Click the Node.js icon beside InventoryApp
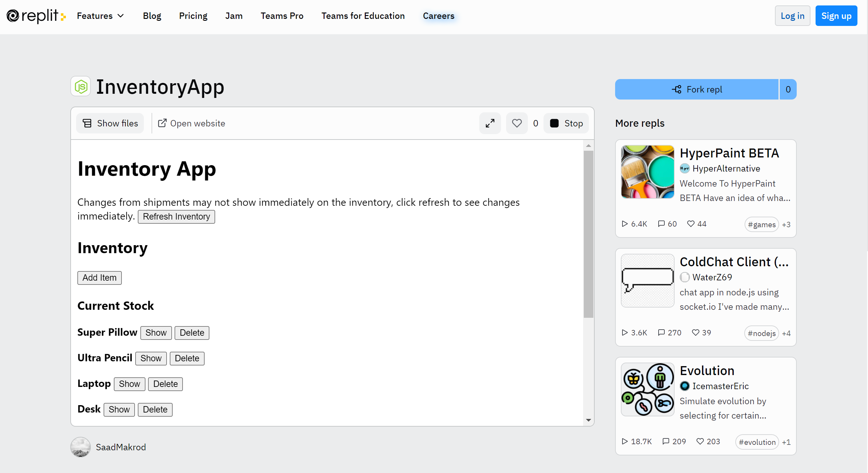 (x=81, y=86)
